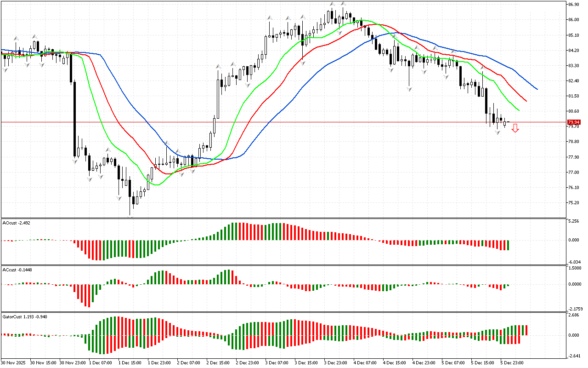Click the 2 Dec 15:00 time label

tap(218, 362)
